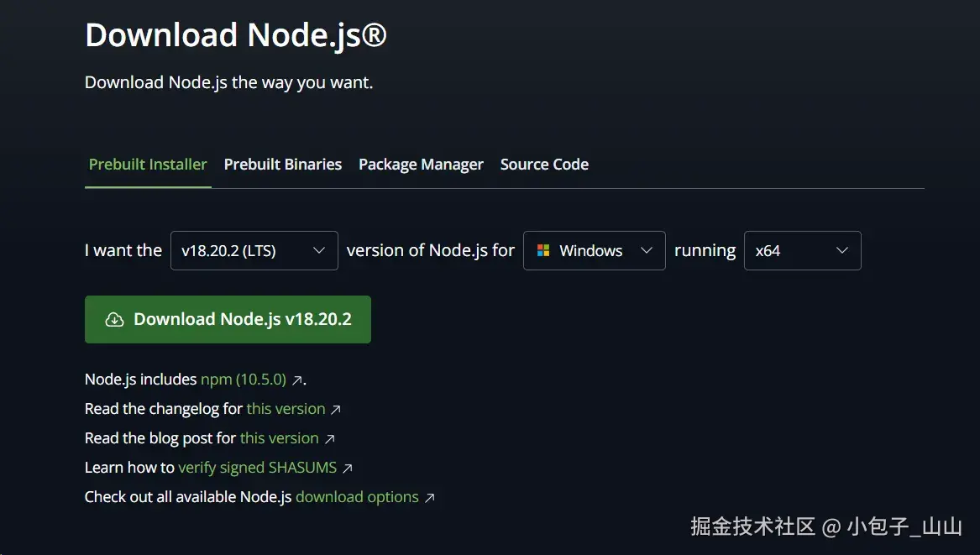Open the changelog 'this version' link
Image resolution: width=980 pixels, height=555 pixels.
coord(286,409)
